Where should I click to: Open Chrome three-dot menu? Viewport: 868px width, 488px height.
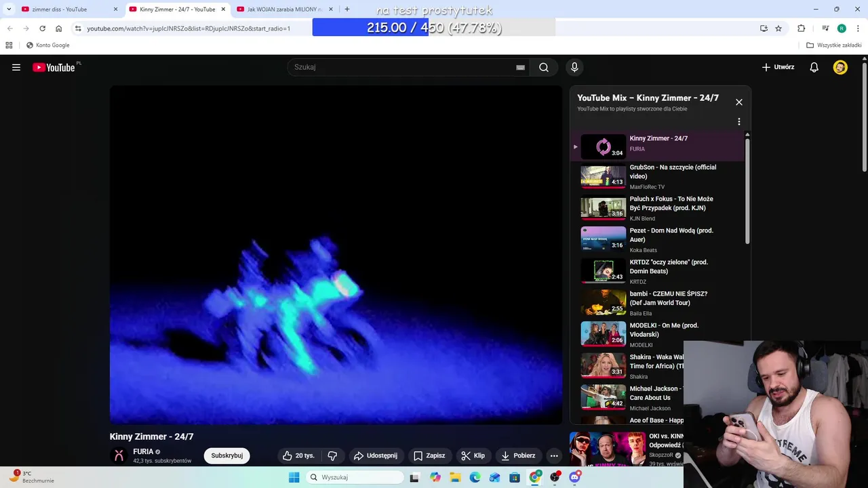point(858,28)
